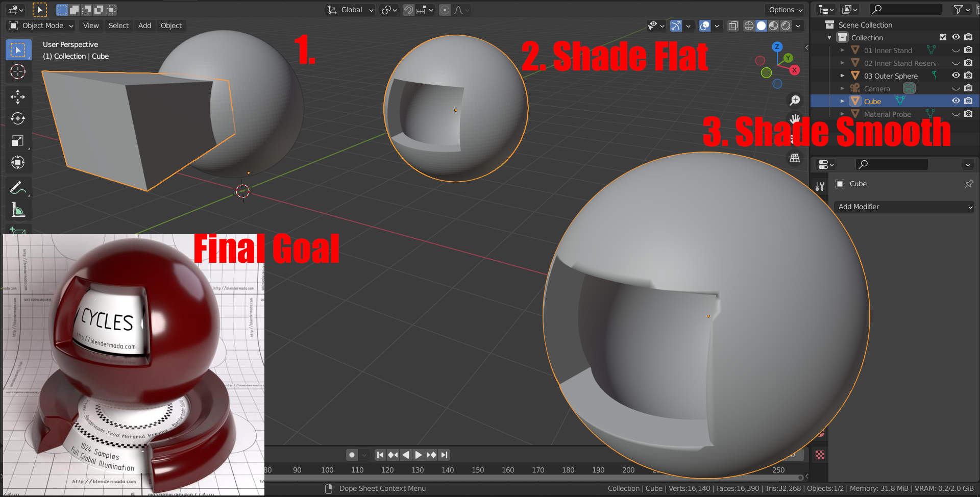Toggle X-ray view
The image size is (980, 497).
tap(733, 26)
